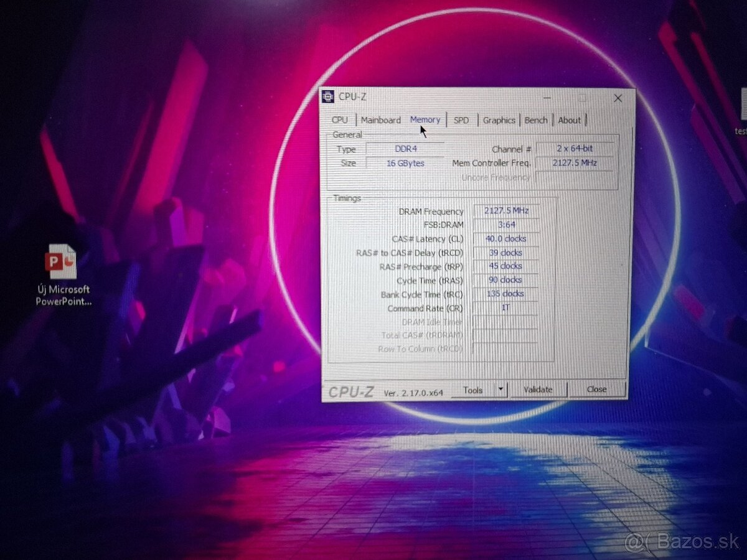Click the 16 GBytes Size field
The height and width of the screenshot is (560, 747).
405,163
